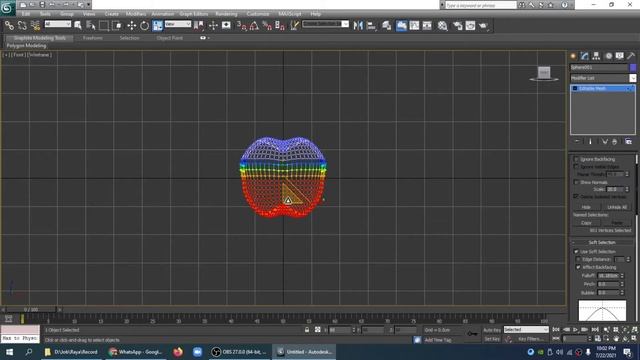Viewport: 640px width, 360px height.
Task: Click the Key Filters button
Action: pyautogui.click(x=530, y=339)
